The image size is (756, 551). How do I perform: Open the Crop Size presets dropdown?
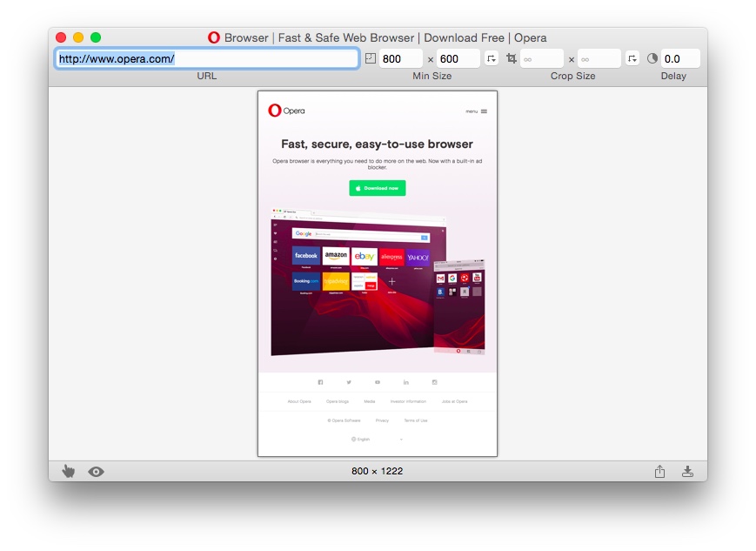coord(632,58)
